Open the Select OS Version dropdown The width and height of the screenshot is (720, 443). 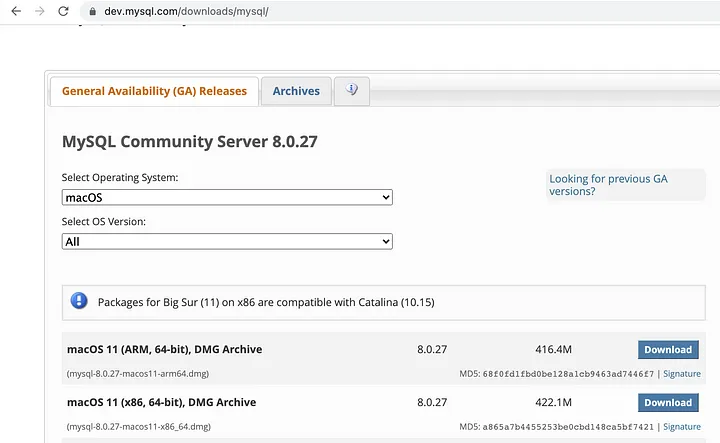point(227,241)
